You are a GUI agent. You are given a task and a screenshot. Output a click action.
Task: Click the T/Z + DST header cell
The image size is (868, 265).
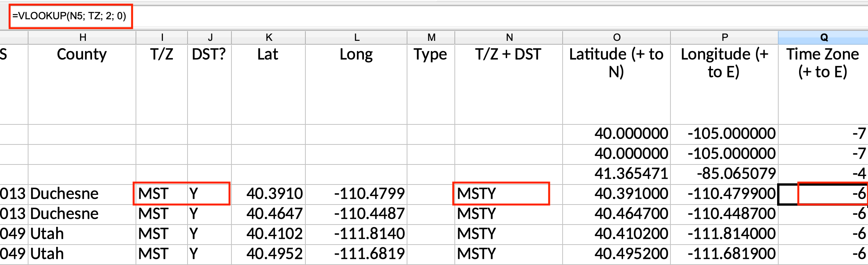point(509,84)
